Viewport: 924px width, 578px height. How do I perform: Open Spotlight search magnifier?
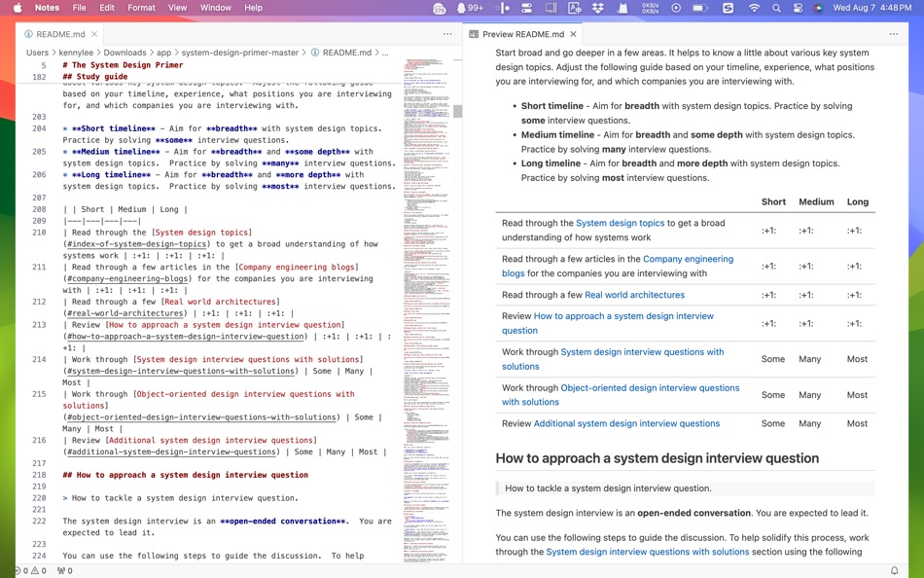tap(777, 8)
